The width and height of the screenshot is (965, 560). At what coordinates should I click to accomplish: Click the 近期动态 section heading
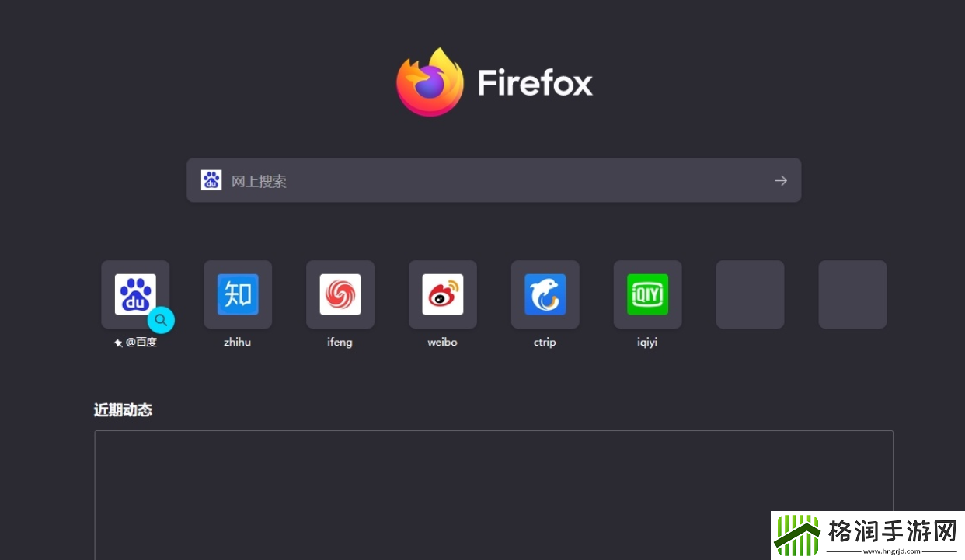[123, 410]
